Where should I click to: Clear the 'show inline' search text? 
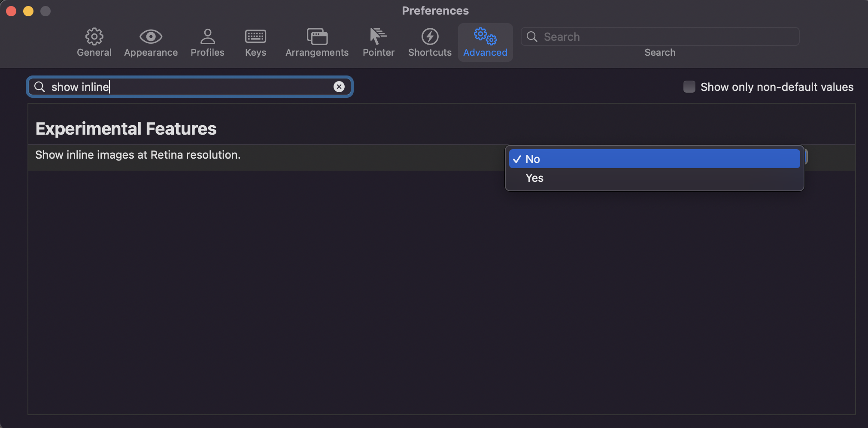pyautogui.click(x=339, y=87)
